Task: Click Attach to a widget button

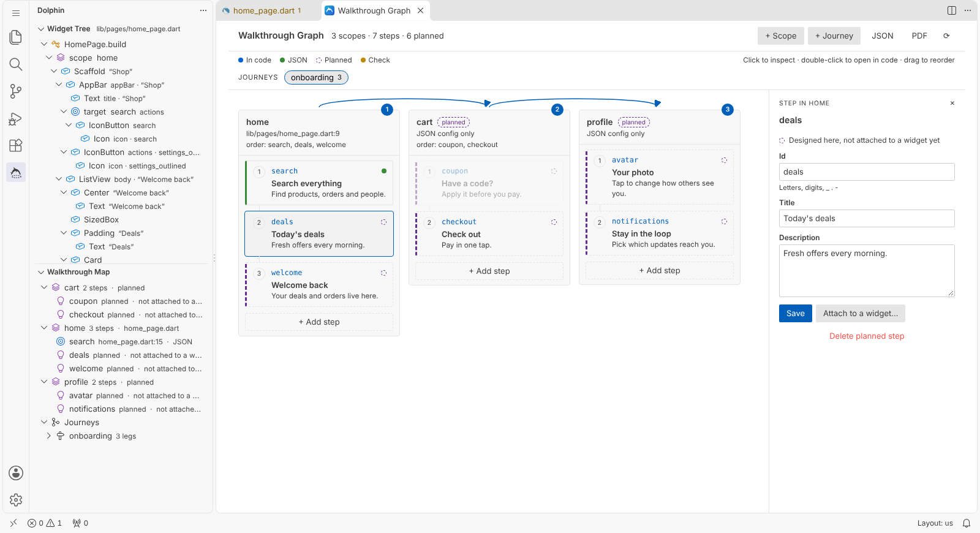Action: pyautogui.click(x=861, y=314)
